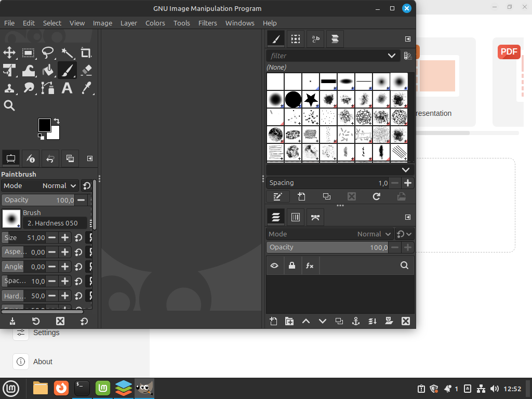Increase the Aspect ratio value
532x399 pixels.
[65, 252]
